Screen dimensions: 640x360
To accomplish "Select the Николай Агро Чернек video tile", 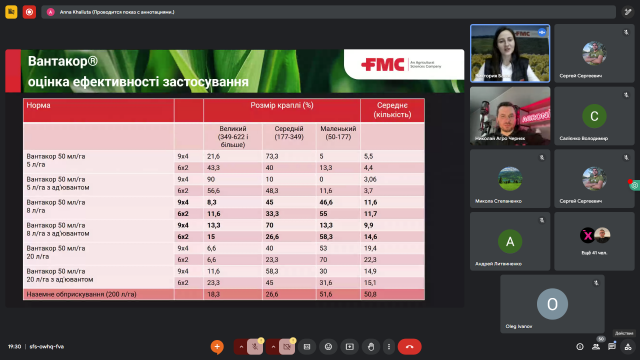I will (x=510, y=116).
